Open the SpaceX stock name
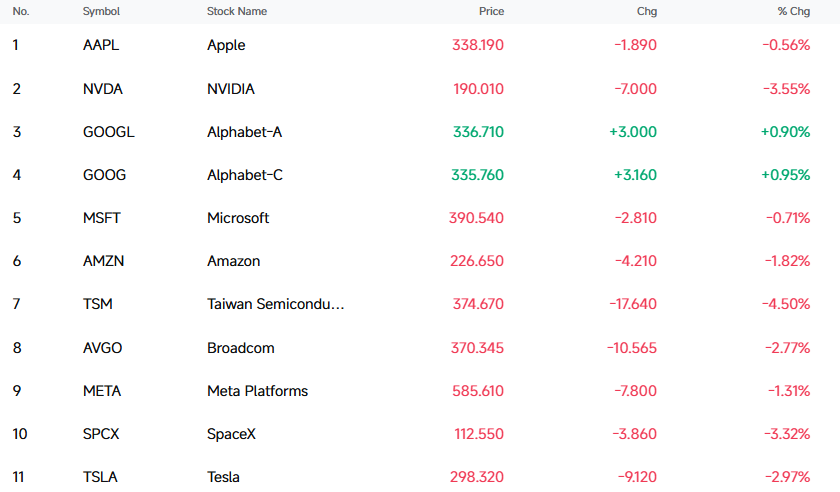 [x=231, y=434]
